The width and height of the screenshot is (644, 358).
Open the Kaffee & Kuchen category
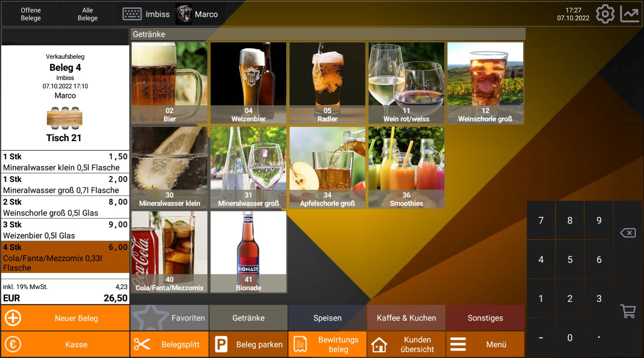[406, 318]
